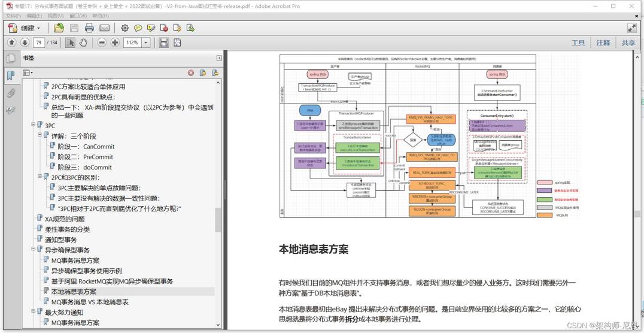Open the 窗口(W) menu
This screenshot has width=644, height=333.
click(x=78, y=16)
